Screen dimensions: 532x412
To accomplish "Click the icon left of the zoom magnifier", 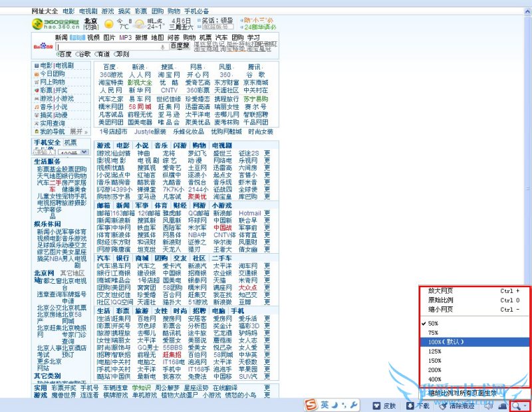I will tap(503, 405).
